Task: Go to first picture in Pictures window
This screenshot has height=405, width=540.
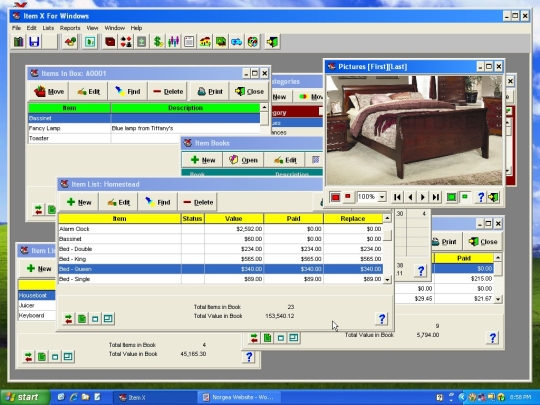Action: (397, 197)
